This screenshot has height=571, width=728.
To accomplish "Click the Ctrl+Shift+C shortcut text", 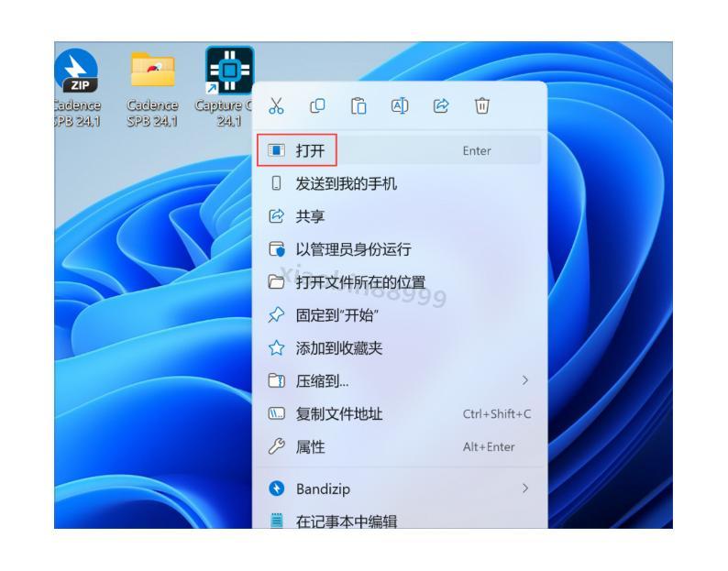I will coord(497,413).
